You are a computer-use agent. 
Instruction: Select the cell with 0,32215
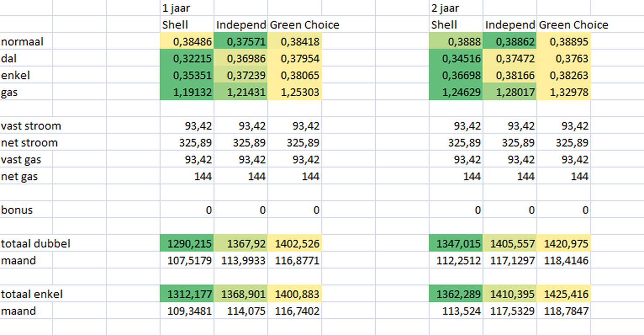(187, 58)
